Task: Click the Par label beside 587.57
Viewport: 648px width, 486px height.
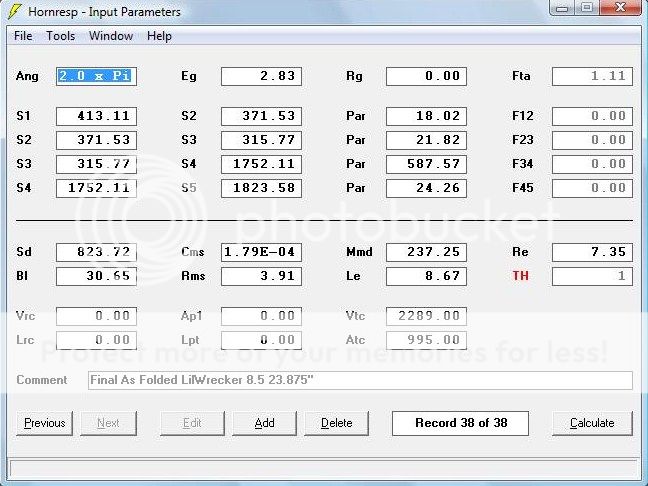Action: (356, 164)
